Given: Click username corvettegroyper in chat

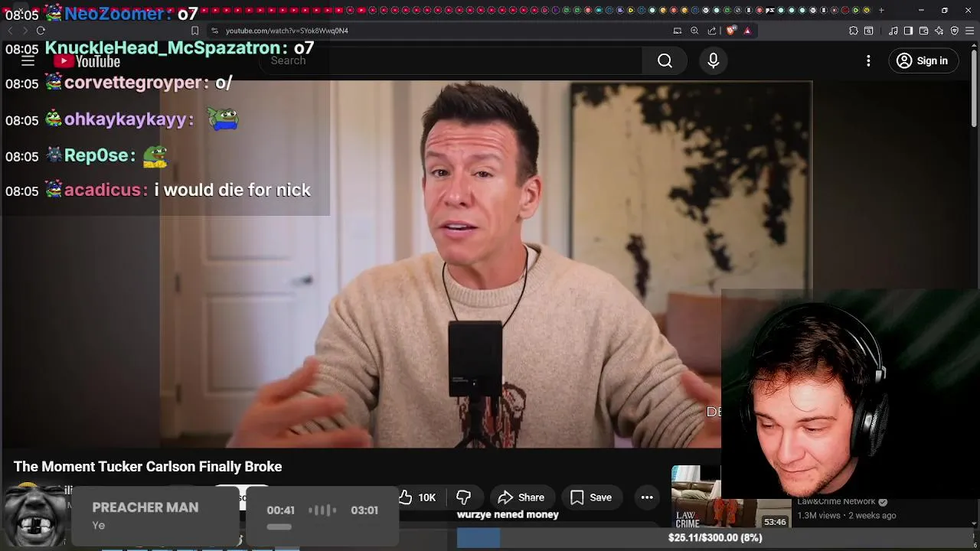Looking at the screenshot, I should 134,83.
